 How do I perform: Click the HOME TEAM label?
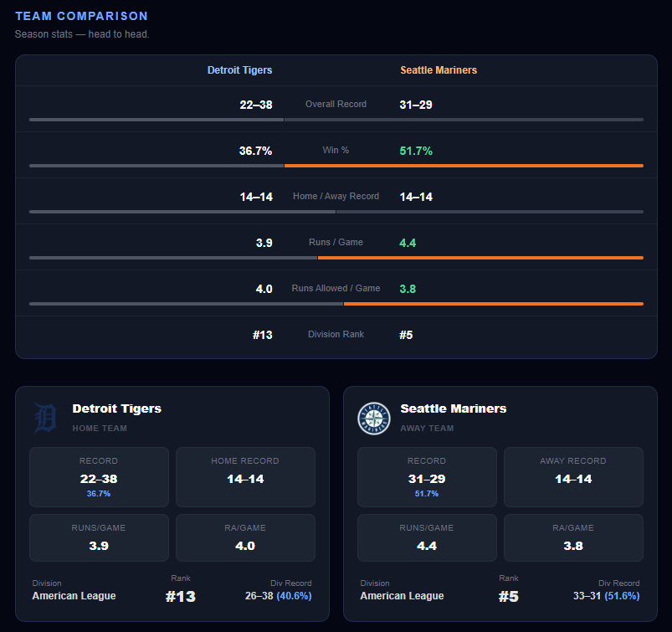point(100,428)
